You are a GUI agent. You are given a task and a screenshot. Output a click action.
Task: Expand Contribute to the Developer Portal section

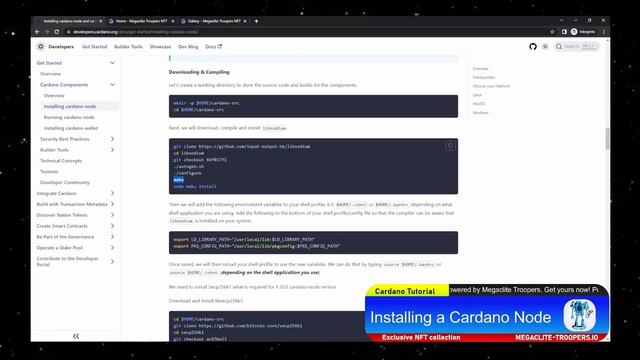pos(112,261)
